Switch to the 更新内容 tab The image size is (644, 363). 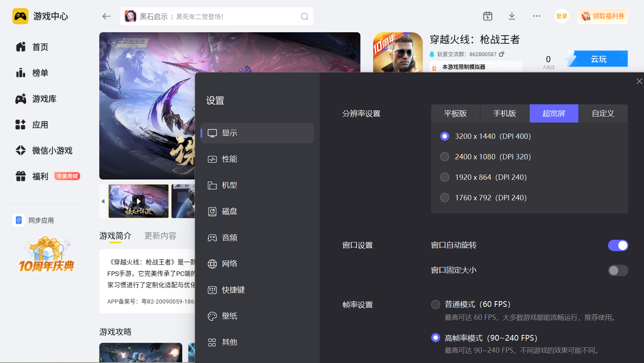[x=160, y=236]
